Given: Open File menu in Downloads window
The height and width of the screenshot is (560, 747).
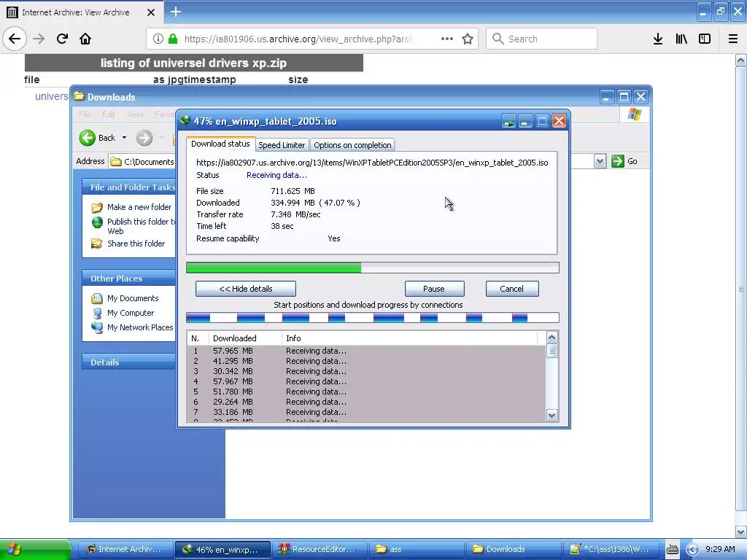Looking at the screenshot, I should pyautogui.click(x=85, y=114).
